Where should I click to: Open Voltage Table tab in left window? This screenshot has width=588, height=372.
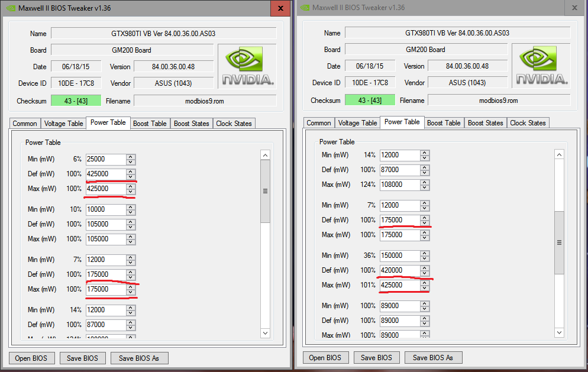63,124
